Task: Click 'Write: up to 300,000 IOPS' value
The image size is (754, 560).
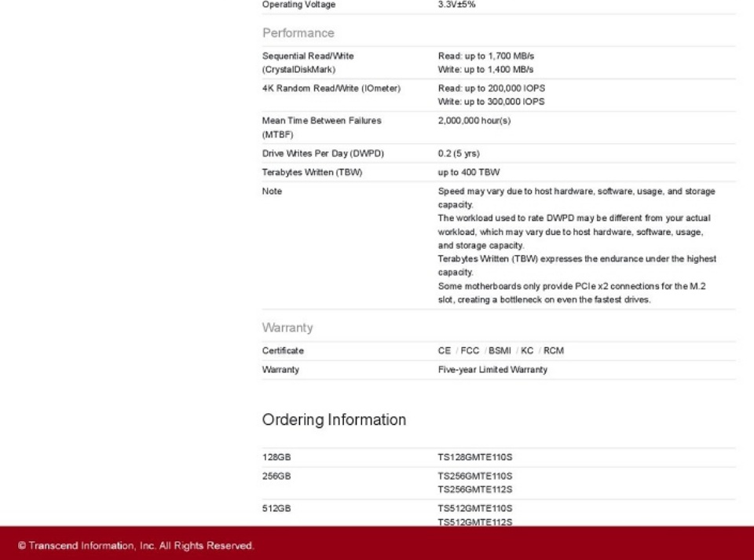Action: click(491, 102)
